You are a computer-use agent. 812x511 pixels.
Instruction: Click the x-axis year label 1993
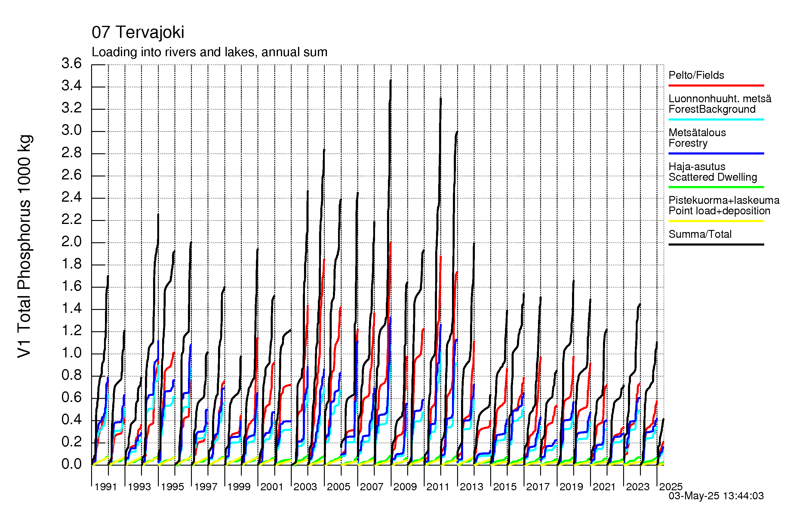(139, 487)
